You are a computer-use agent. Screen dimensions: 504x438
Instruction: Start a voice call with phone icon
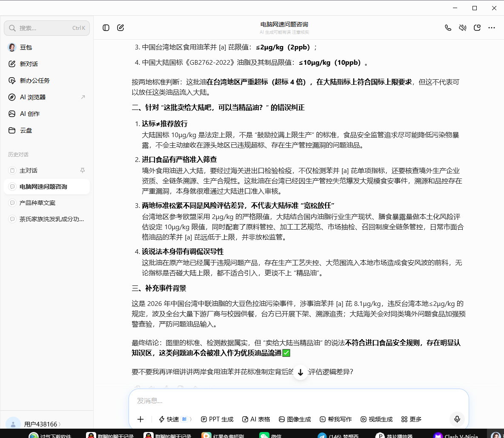click(x=448, y=28)
